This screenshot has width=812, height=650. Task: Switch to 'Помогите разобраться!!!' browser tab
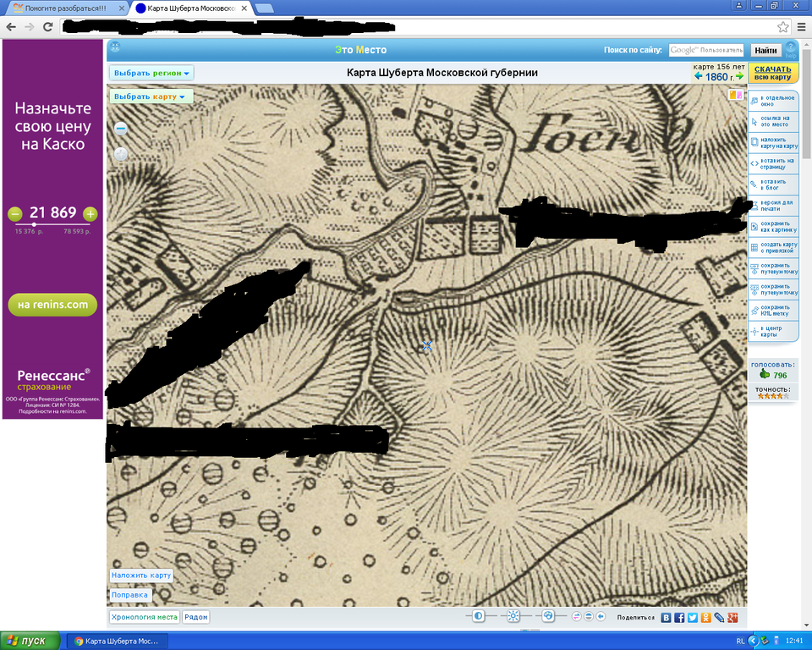pos(65,8)
